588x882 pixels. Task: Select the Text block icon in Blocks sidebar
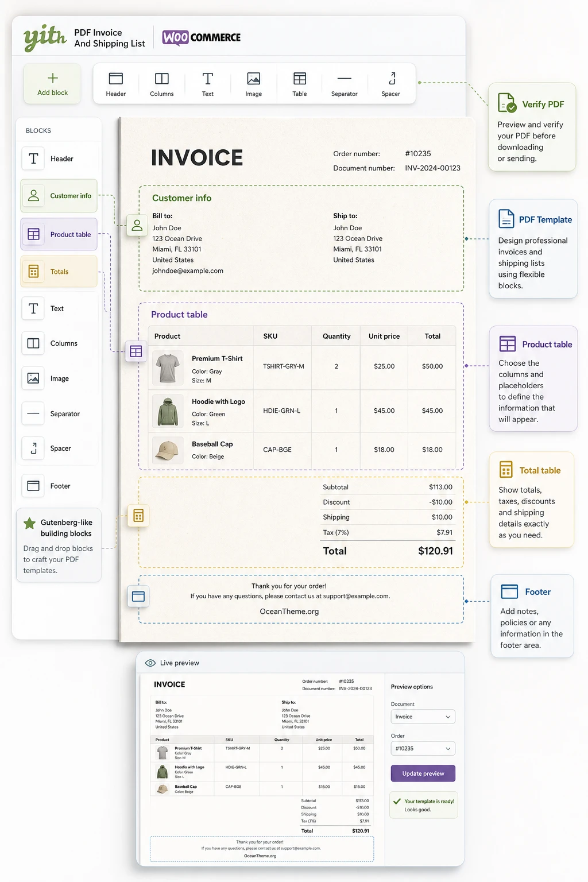[x=33, y=308]
